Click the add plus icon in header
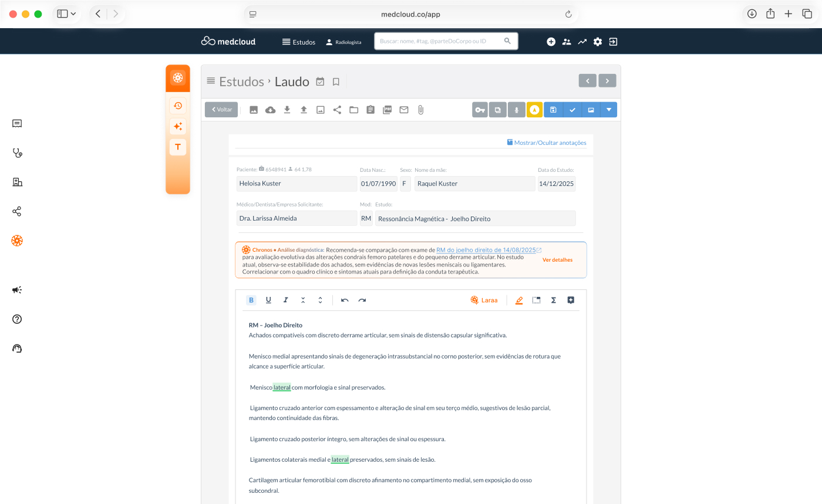Viewport: 822px width, 504px height. point(551,42)
